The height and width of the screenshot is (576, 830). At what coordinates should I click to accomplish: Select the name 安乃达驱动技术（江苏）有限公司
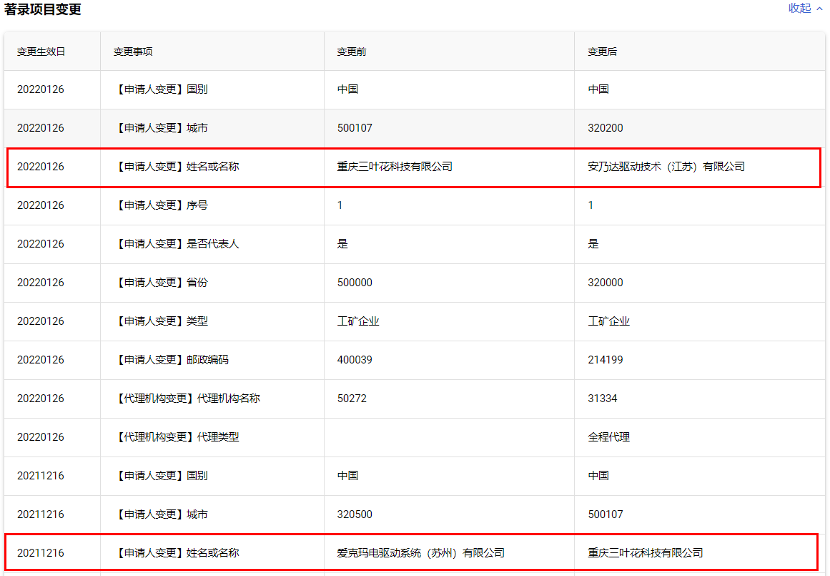(x=666, y=166)
